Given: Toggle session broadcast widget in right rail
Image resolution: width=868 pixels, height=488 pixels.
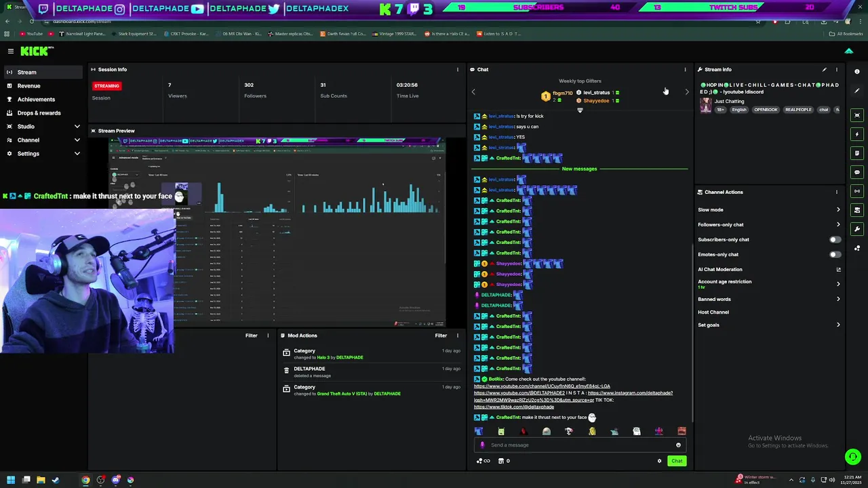Looking at the screenshot, I should [x=857, y=191].
